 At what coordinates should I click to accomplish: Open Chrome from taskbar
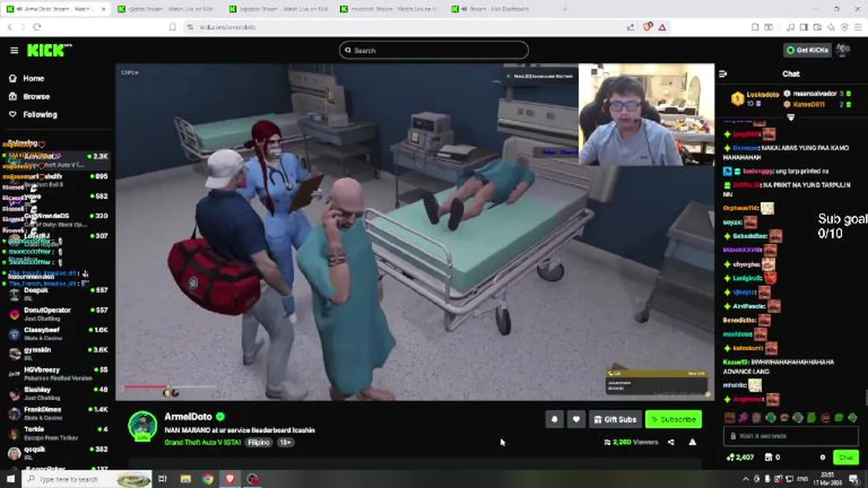208,479
